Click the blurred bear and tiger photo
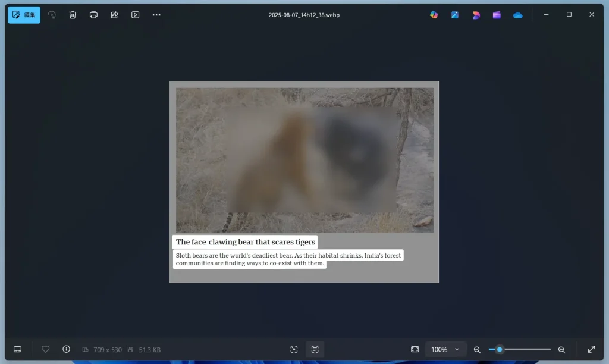This screenshot has height=364, width=609. click(x=304, y=160)
